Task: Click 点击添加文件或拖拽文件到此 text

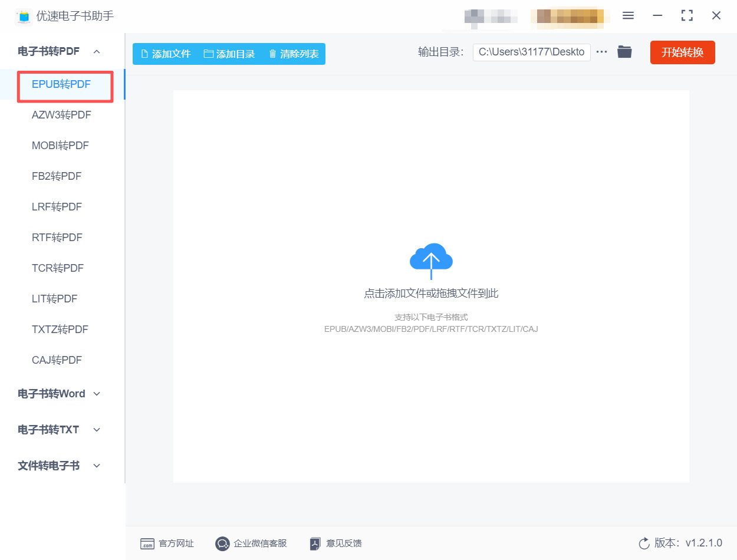Action: (431, 294)
